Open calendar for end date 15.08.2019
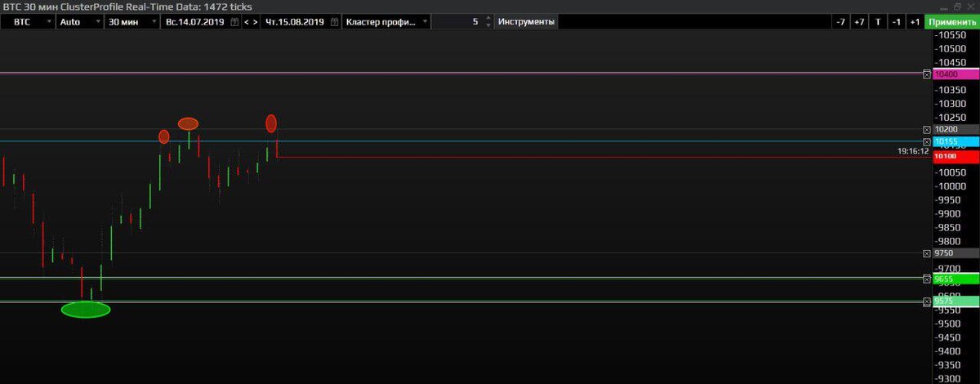This screenshot has width=980, height=384. [x=334, y=22]
